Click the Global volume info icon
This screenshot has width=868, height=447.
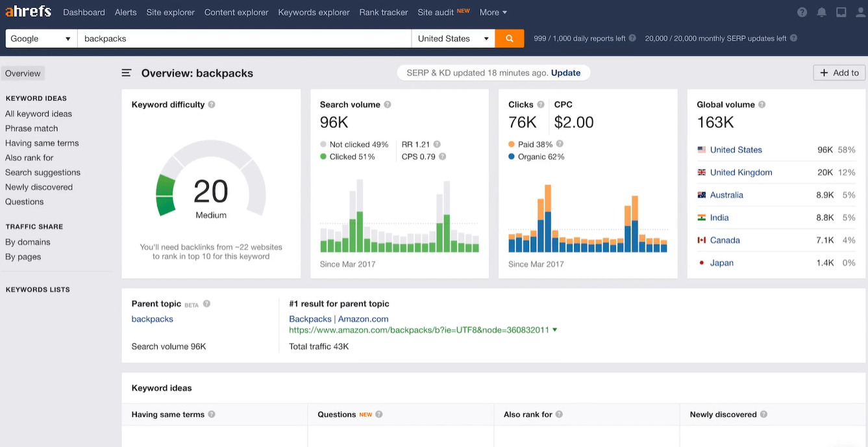762,105
